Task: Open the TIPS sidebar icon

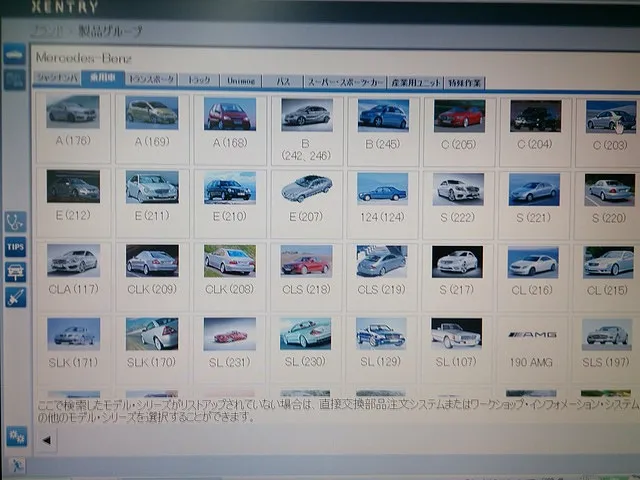Action: (x=16, y=247)
